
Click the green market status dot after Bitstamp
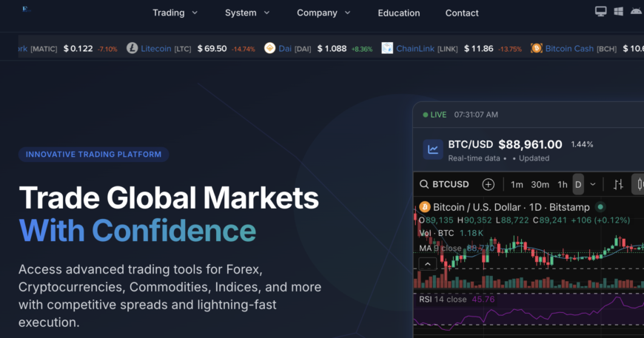600,207
